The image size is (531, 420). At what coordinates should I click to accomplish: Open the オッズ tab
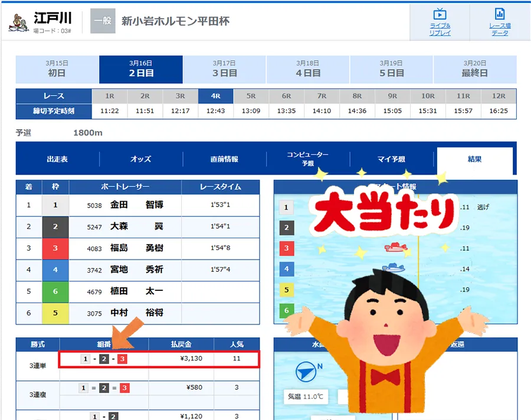(x=140, y=159)
